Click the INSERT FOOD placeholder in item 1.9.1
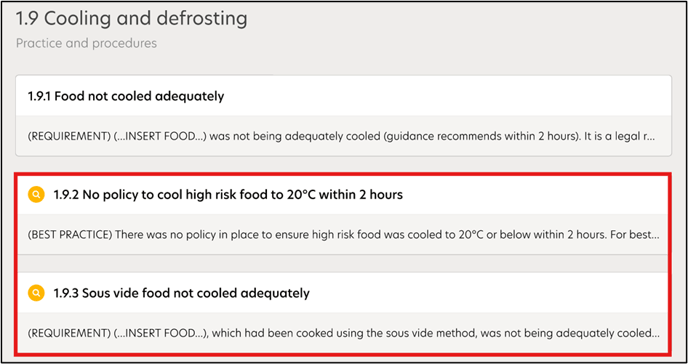This screenshot has width=688, height=364. click(161, 136)
